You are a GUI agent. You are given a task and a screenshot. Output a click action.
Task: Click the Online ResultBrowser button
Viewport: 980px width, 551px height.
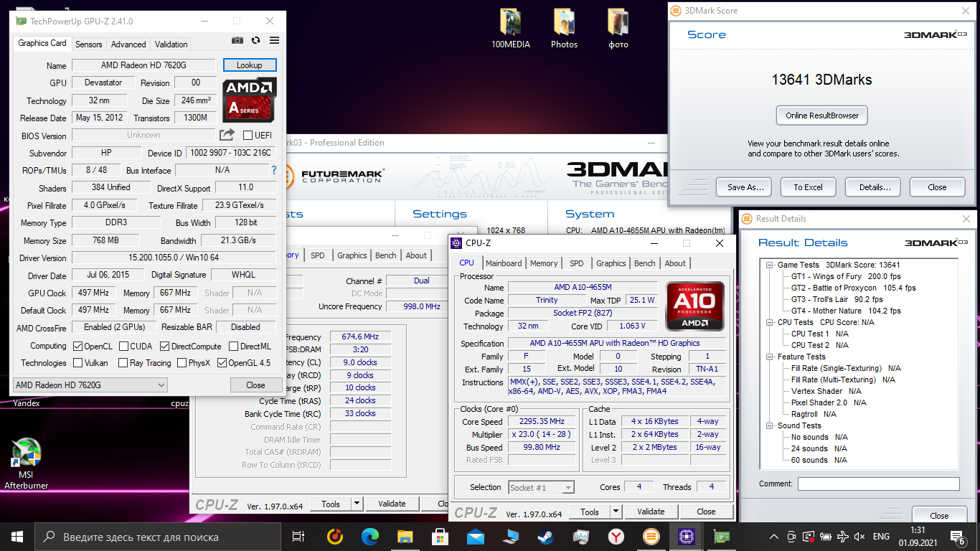tap(821, 115)
